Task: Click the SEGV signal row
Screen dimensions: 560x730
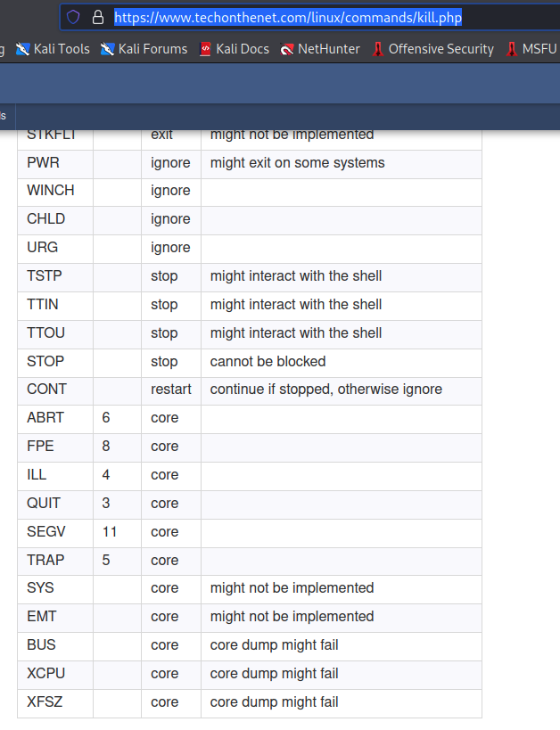Action: pyautogui.click(x=250, y=532)
